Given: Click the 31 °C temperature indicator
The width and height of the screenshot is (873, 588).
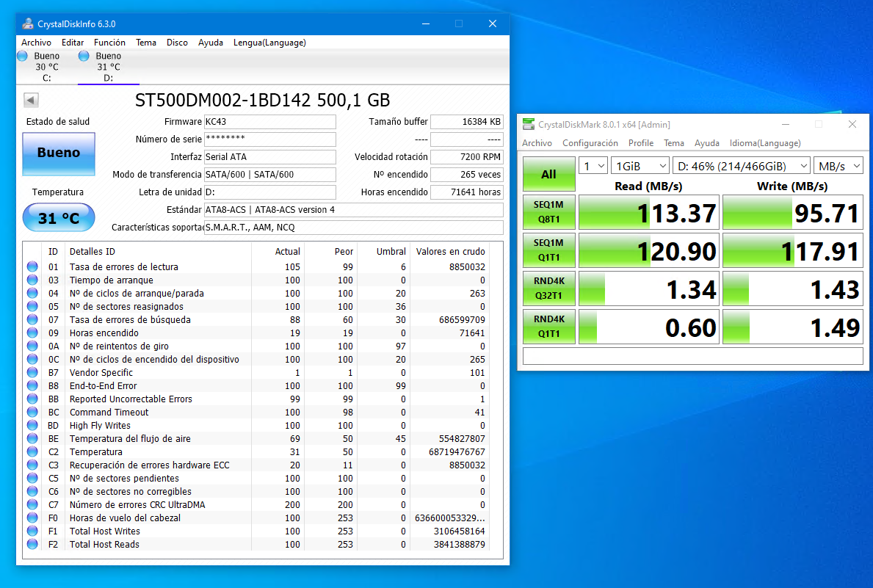Looking at the screenshot, I should click(x=59, y=218).
